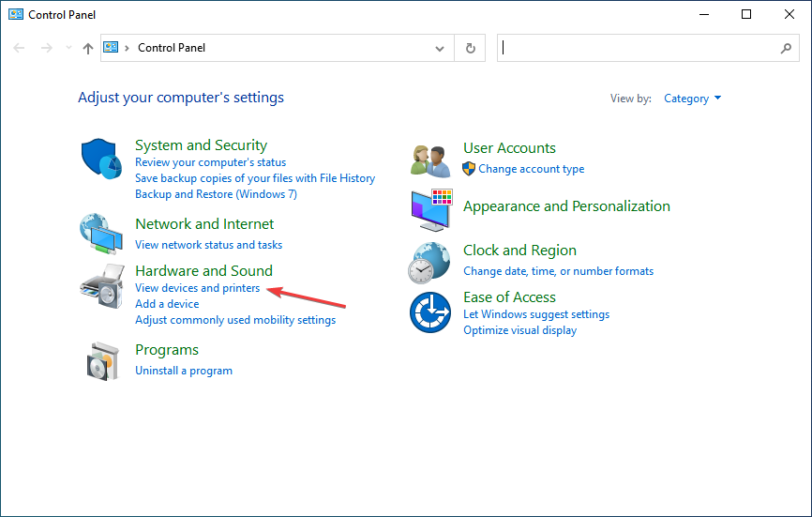Open Appearance and Personalization heading
Viewport: 812px width, 517px height.
566,206
